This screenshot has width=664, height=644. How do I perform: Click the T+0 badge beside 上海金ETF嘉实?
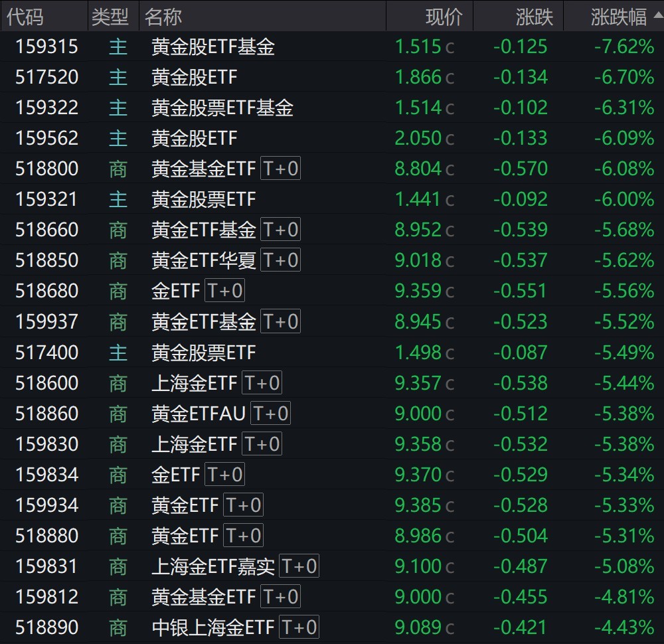click(x=299, y=566)
